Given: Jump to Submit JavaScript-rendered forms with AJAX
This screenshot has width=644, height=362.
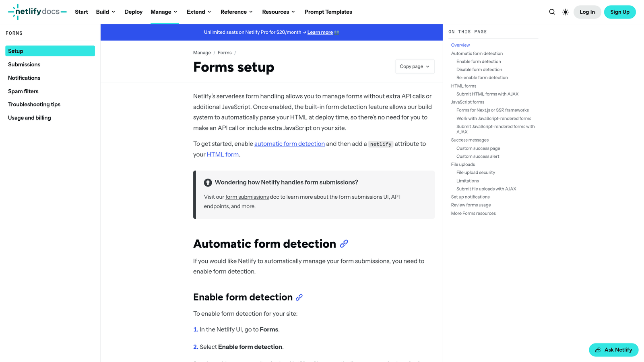Looking at the screenshot, I should coord(495,129).
